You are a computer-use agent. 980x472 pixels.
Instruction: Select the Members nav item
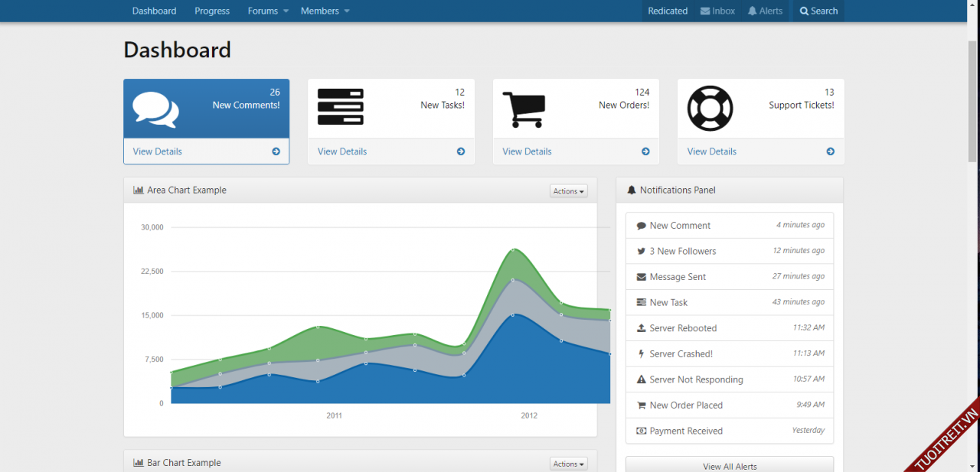click(x=320, y=11)
